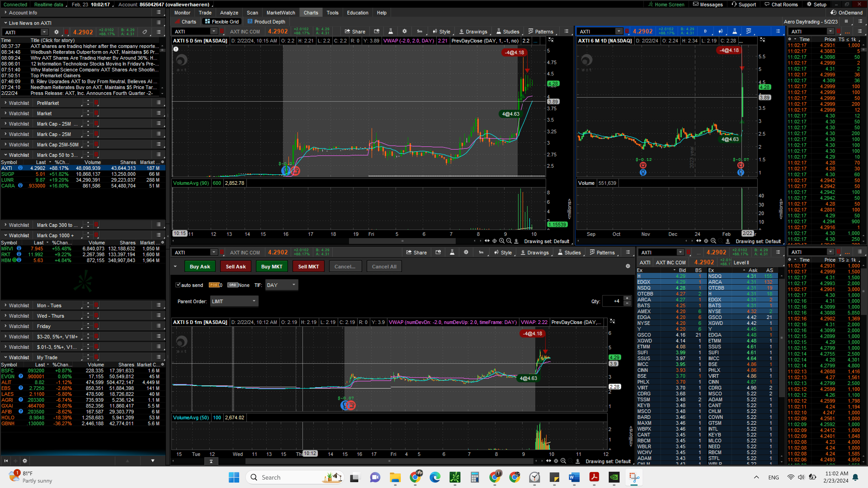Open chart settings gear on top chart
868x488 pixels.
coord(404,31)
